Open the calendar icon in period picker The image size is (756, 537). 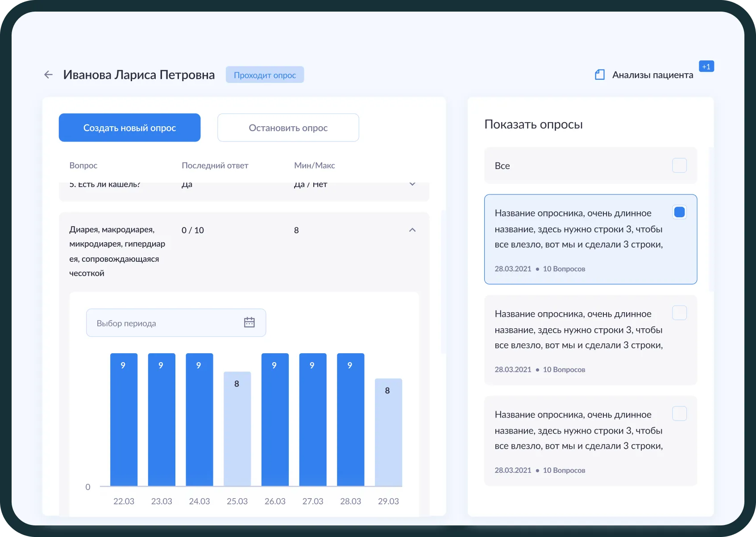pyautogui.click(x=249, y=322)
